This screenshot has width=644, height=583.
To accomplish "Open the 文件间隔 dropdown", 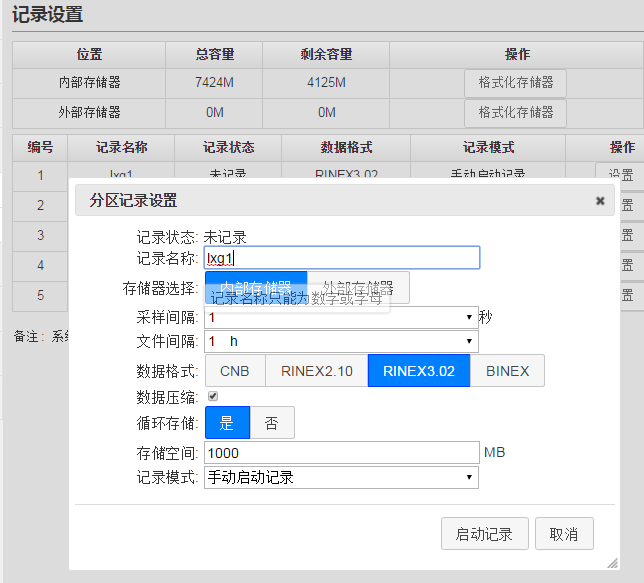I will 341,342.
